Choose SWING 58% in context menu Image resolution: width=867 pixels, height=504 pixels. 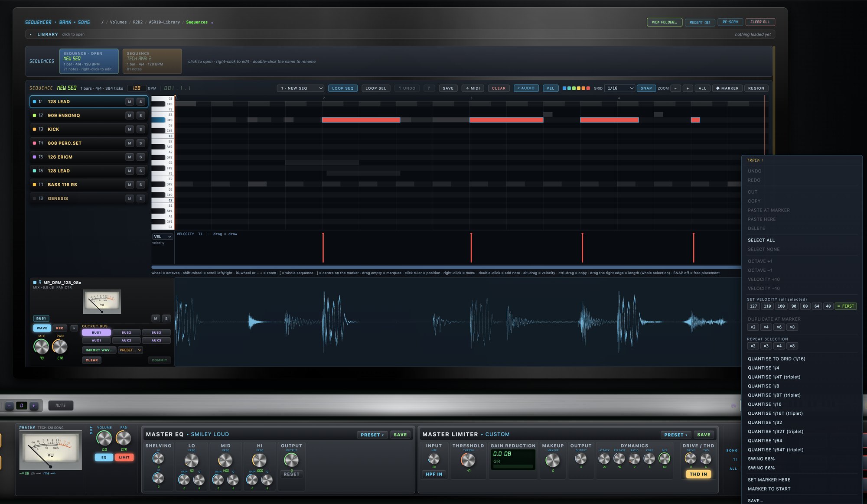(761, 459)
